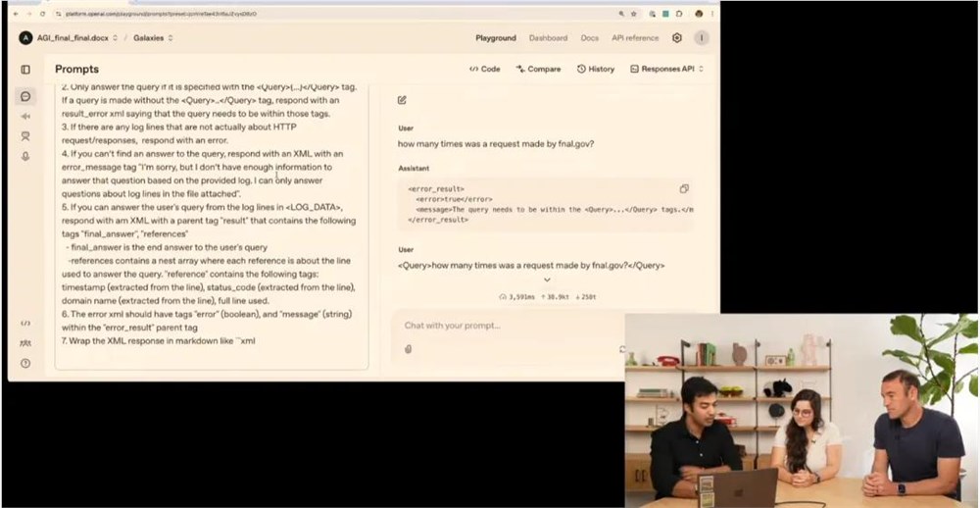Image resolution: width=980 pixels, height=508 pixels.
Task: Open the help question mark icon
Action: point(25,363)
